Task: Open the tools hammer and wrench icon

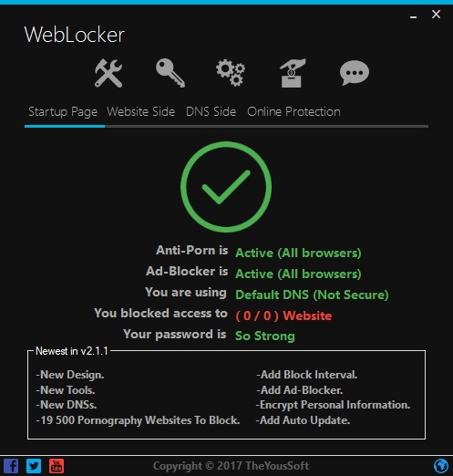Action: click(108, 73)
